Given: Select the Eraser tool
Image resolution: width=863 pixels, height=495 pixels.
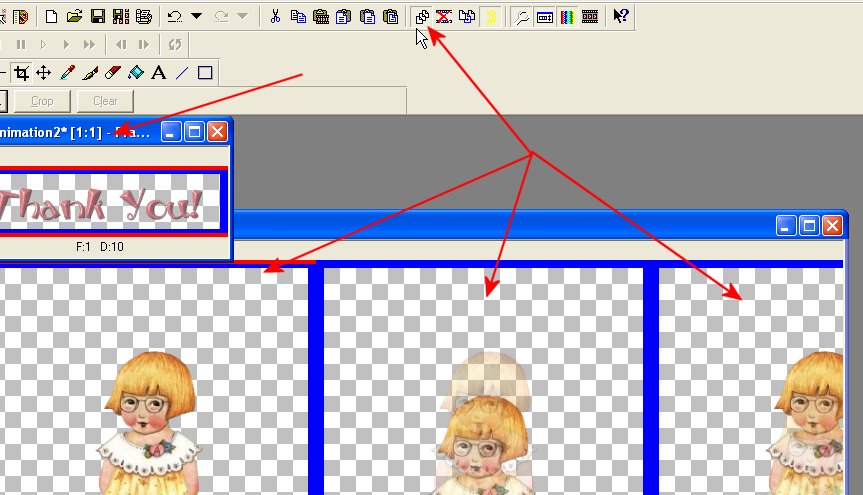Looking at the screenshot, I should click(113, 73).
